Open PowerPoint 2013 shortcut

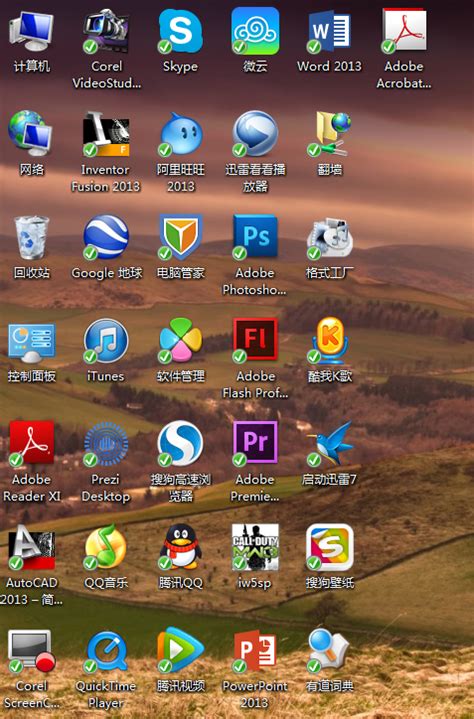pyautogui.click(x=255, y=651)
